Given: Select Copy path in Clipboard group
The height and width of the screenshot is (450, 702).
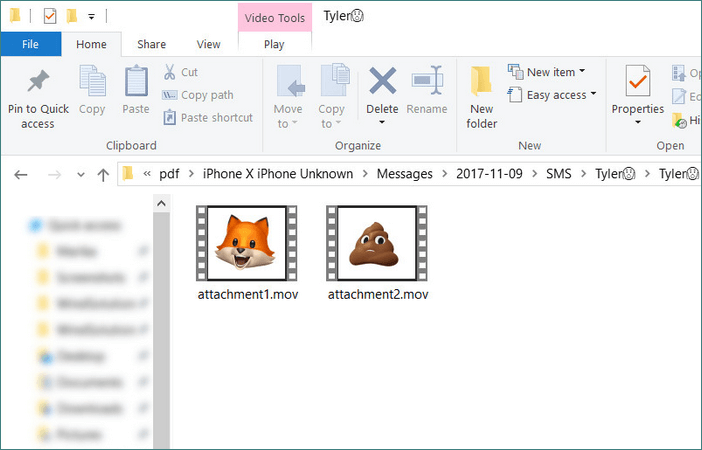Looking at the screenshot, I should point(197,95).
